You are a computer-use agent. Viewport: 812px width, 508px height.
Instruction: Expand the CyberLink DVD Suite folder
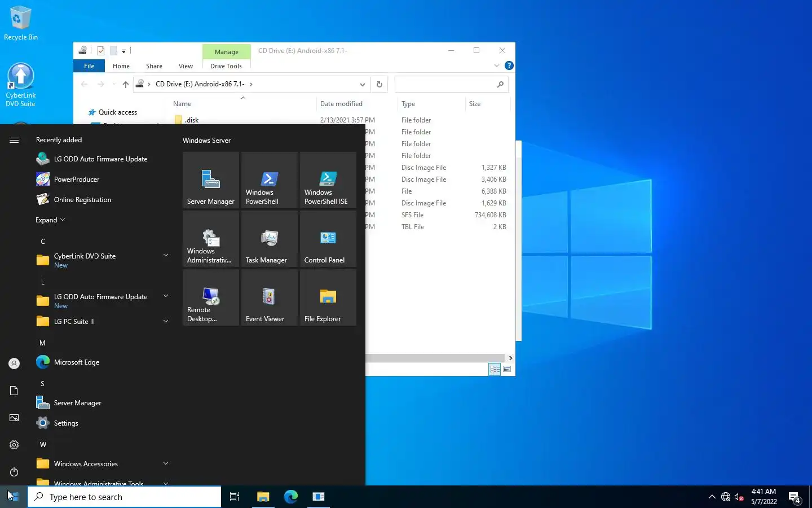click(x=166, y=255)
